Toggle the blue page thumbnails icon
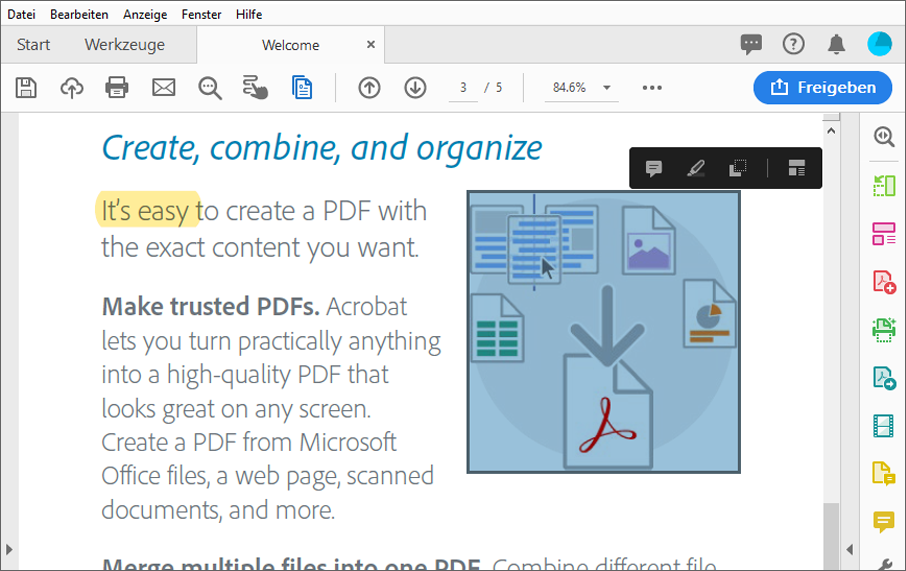Image resolution: width=906 pixels, height=571 pixels. click(302, 88)
